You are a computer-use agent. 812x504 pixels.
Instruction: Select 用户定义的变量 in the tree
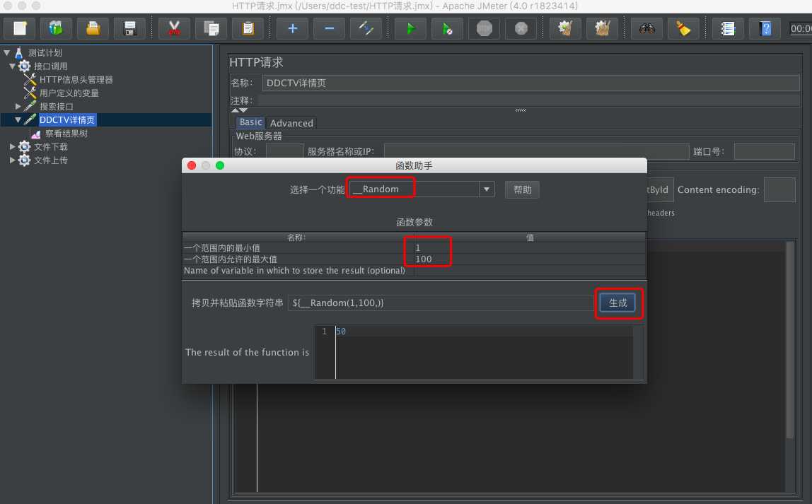69,93
